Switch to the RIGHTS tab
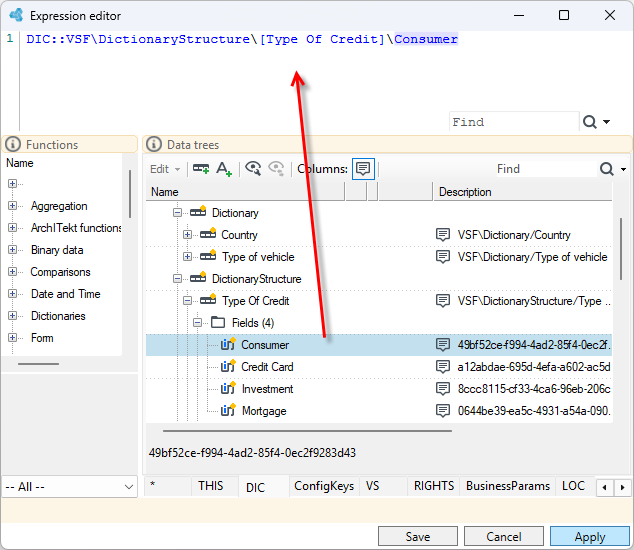The image size is (634, 550). (434, 486)
